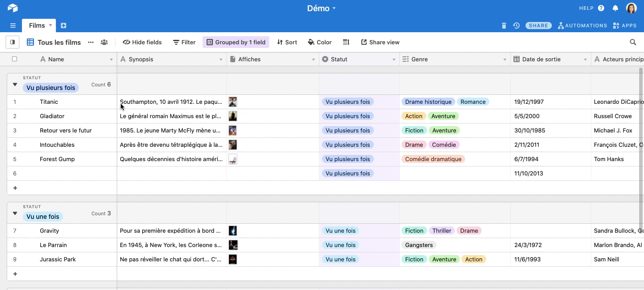Viewport: 644px width, 290px height.
Task: Open the Gladiator poster thumbnail
Action: 233,116
